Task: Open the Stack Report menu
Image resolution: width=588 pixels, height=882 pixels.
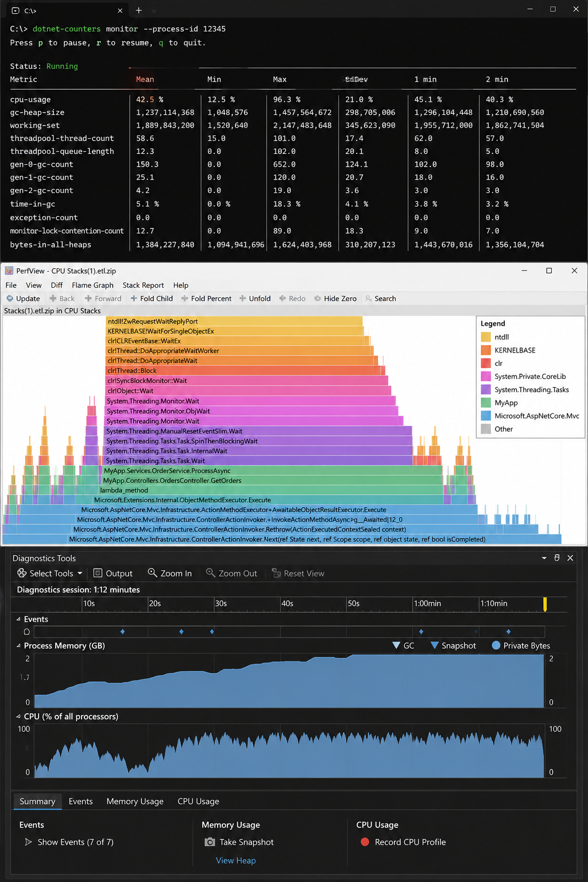Action: 143,285
